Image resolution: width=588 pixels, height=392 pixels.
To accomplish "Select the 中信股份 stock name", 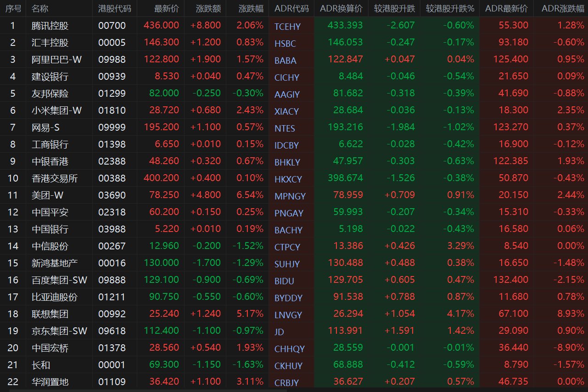I will pyautogui.click(x=50, y=246).
